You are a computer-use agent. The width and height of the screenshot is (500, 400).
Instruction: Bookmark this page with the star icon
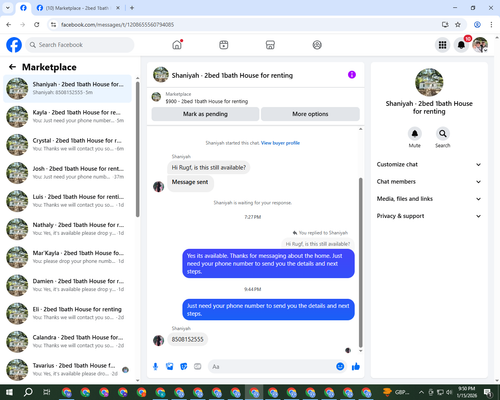(x=458, y=25)
